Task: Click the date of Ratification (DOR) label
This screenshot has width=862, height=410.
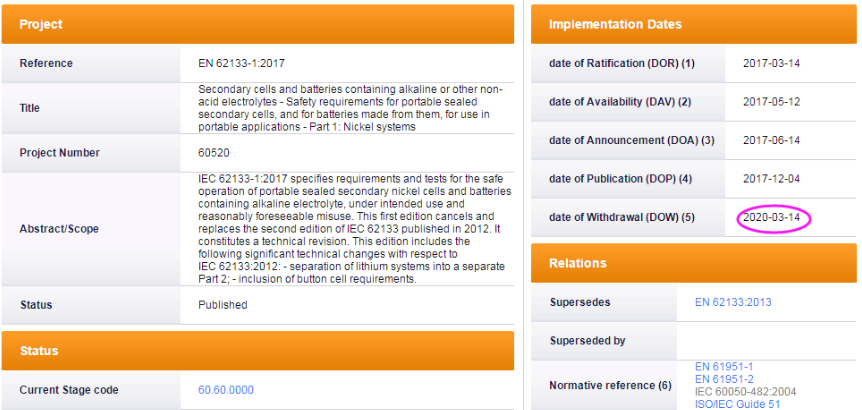Action: (x=621, y=63)
